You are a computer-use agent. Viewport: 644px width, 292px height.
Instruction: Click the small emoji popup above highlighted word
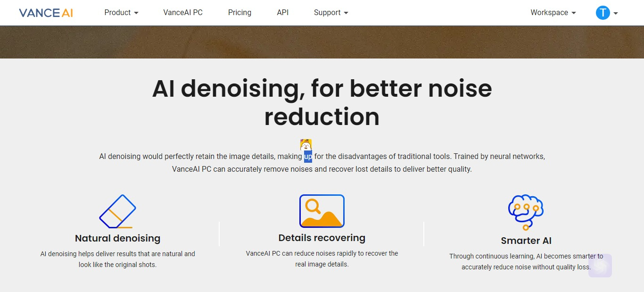click(306, 145)
